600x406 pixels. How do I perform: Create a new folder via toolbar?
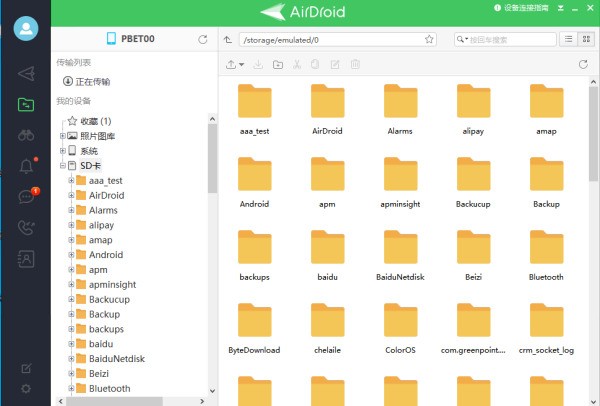(x=277, y=65)
